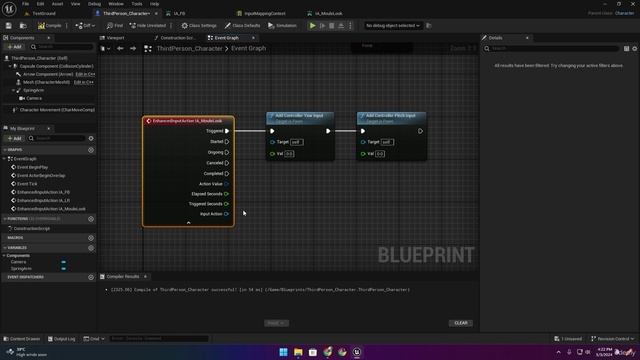Click add icon on GRAPHS section

pos(91,150)
